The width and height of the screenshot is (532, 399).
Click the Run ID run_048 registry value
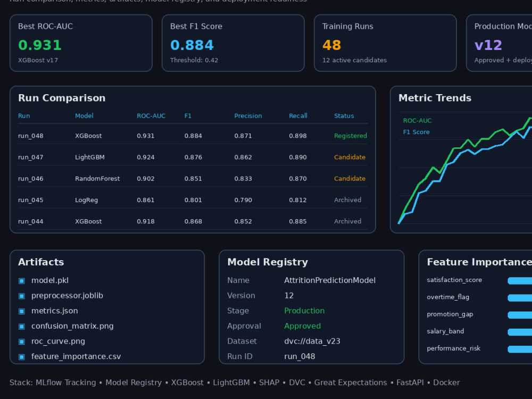point(300,356)
